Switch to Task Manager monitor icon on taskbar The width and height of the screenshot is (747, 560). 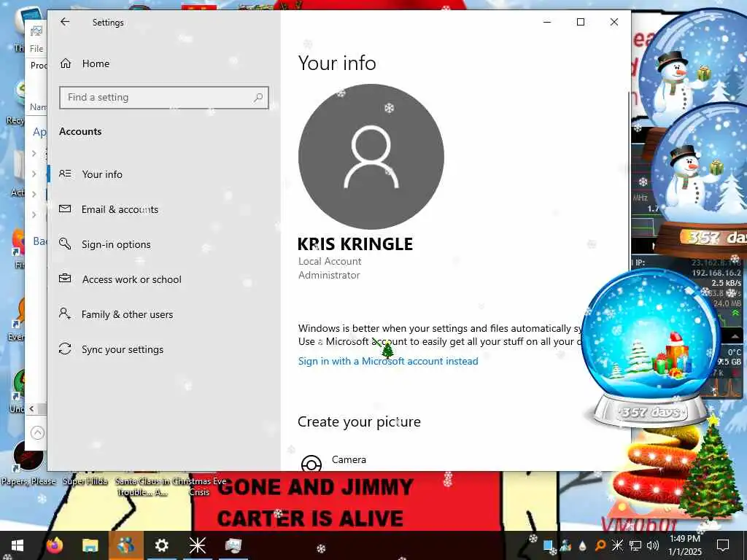(233, 545)
